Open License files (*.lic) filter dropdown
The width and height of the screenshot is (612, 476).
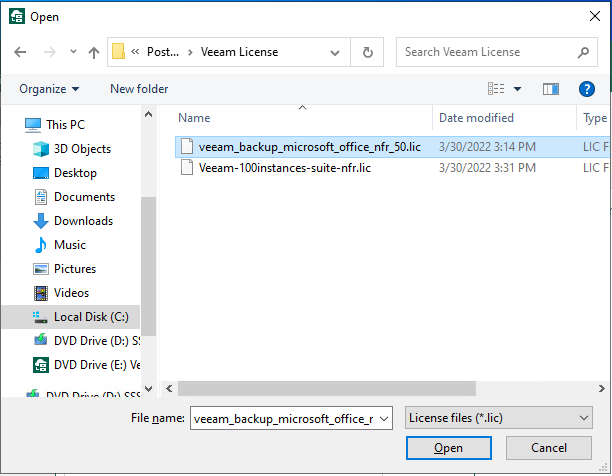[498, 418]
